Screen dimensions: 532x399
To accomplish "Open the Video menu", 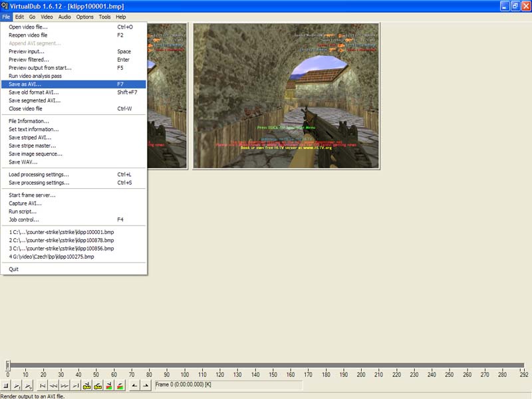I will coord(47,17).
